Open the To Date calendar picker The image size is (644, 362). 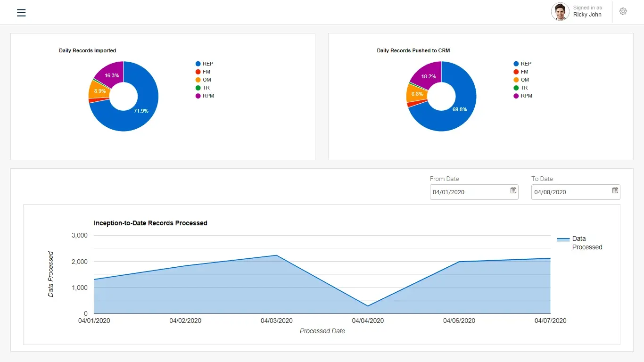[615, 190]
